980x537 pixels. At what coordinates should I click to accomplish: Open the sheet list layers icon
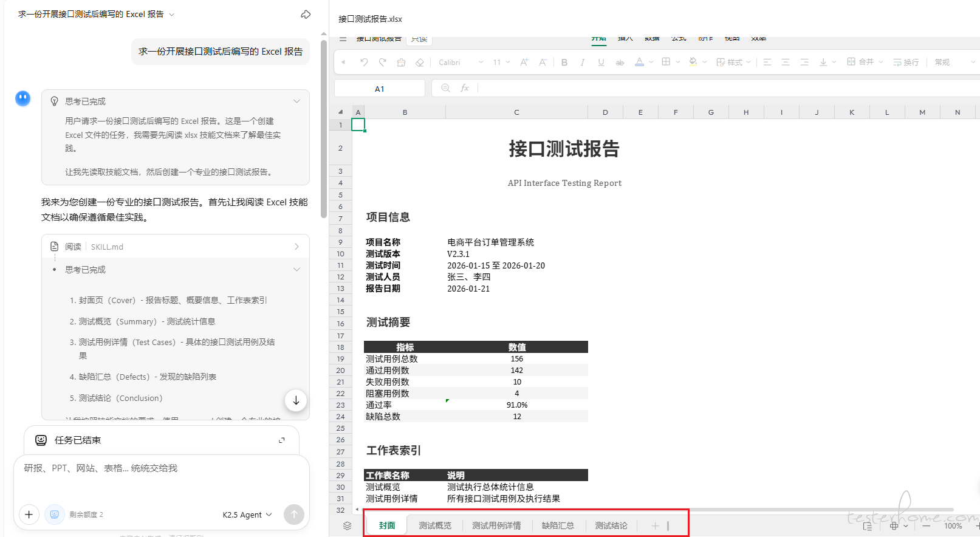tap(348, 525)
